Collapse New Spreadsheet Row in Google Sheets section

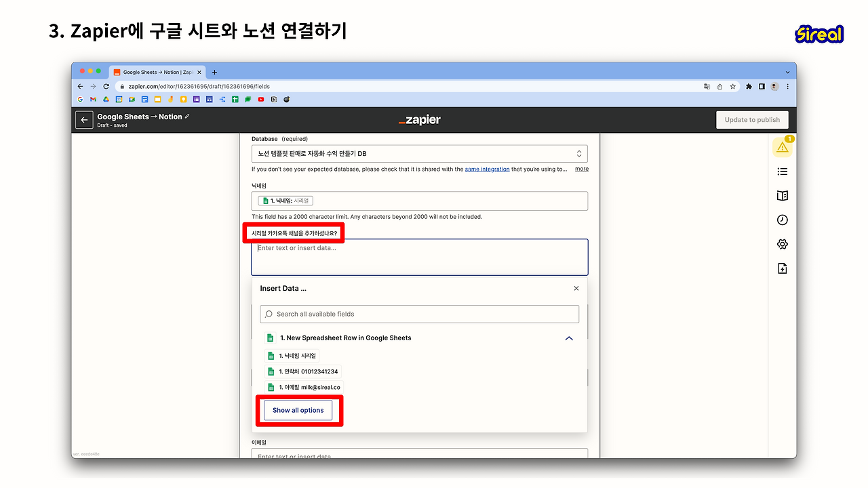point(569,338)
